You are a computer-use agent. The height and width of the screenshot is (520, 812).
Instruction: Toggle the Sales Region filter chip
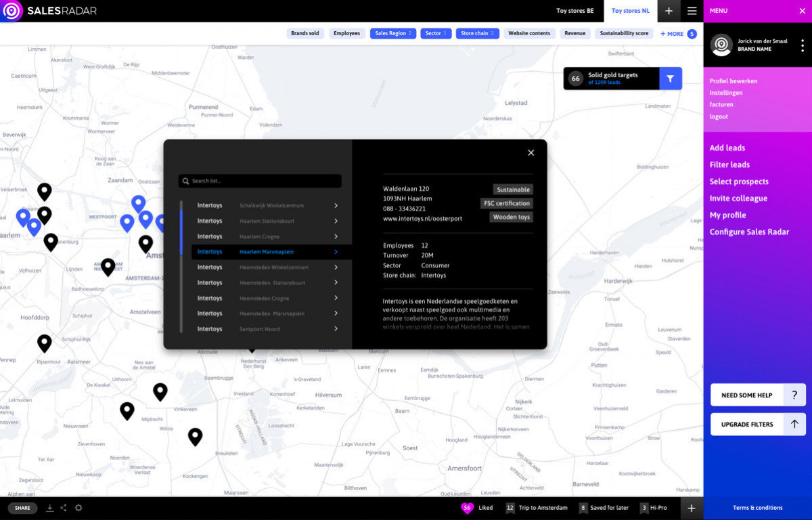[393, 33]
